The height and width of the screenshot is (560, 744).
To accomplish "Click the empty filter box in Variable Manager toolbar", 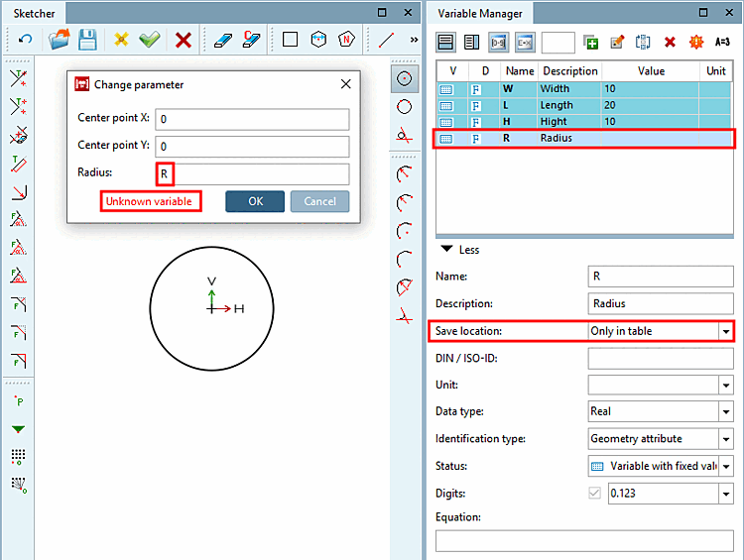I will pos(558,43).
